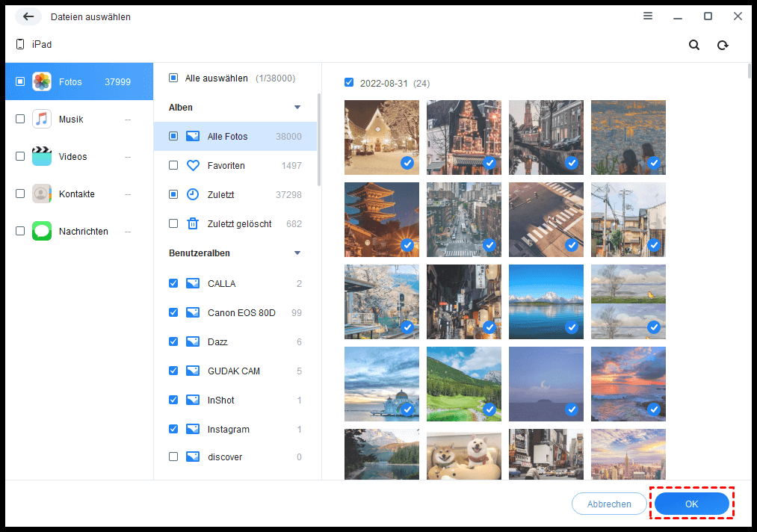Click the Nachrichten speech bubble icon
This screenshot has width=757, height=532.
click(x=42, y=232)
